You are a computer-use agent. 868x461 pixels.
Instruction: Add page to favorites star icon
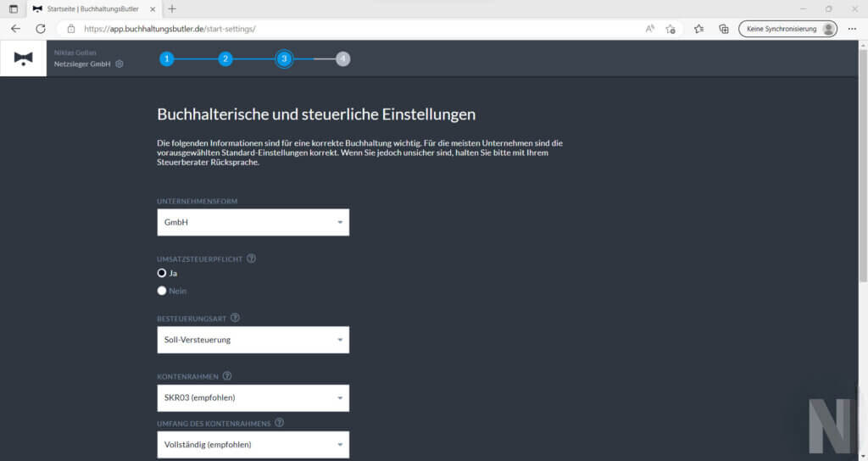click(x=670, y=29)
